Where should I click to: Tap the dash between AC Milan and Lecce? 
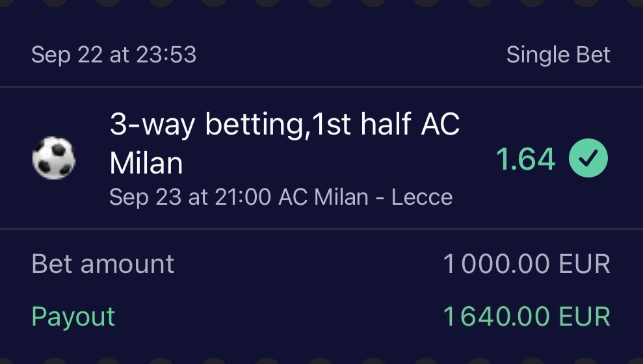(380, 196)
